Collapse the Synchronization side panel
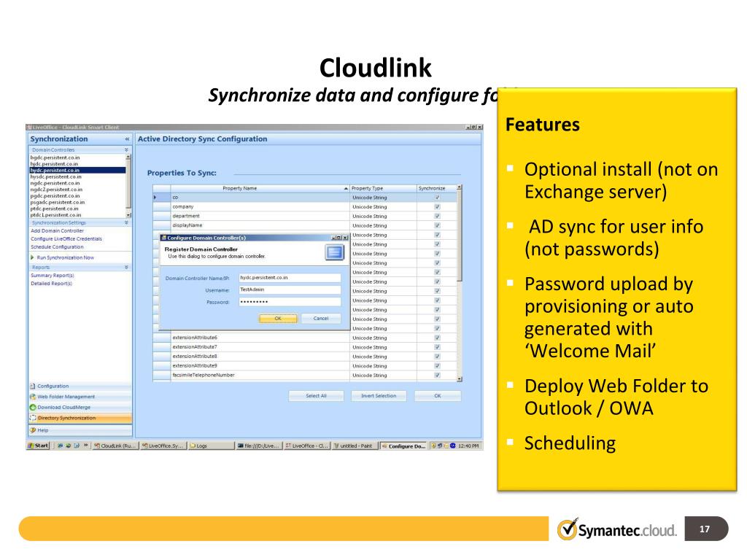 127,139
